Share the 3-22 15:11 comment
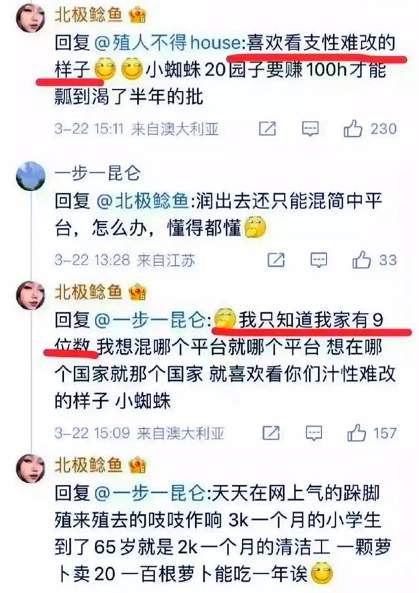The height and width of the screenshot is (593, 419). click(x=267, y=129)
